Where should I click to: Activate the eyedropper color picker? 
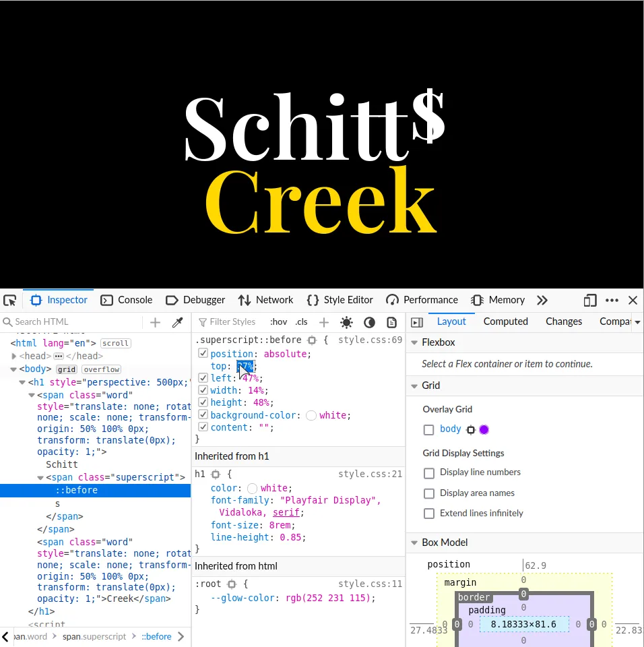pyautogui.click(x=178, y=322)
